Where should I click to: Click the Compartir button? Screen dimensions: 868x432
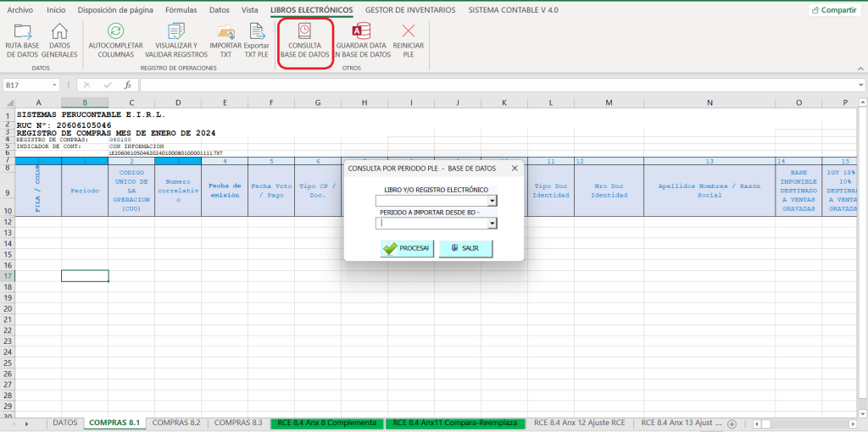832,10
